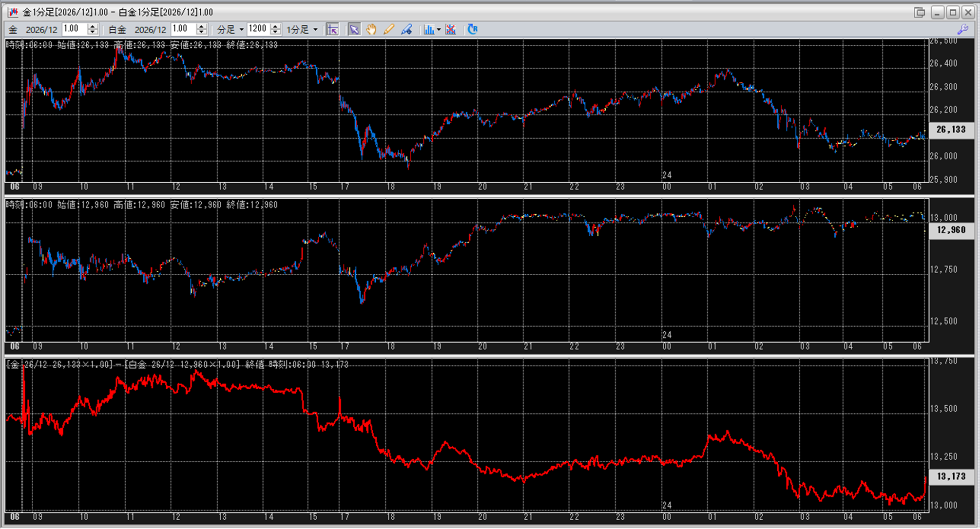980x529 pixels.
Task: Open the wrench settings icon
Action: pos(962,30)
